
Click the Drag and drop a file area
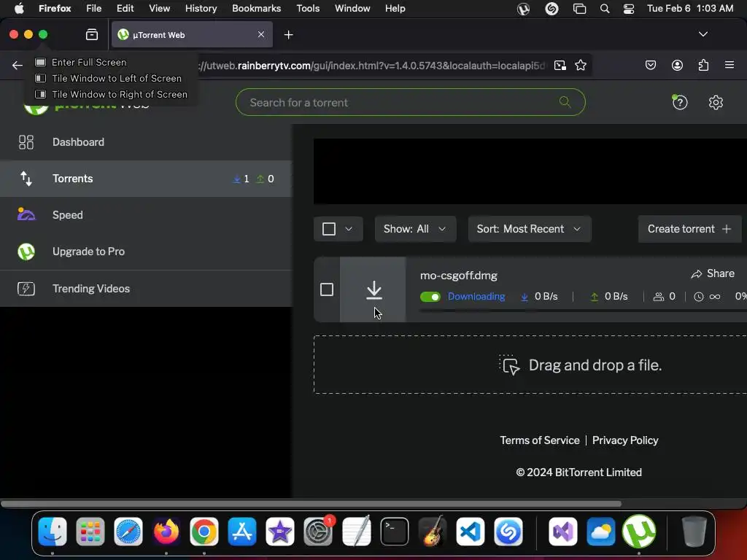click(x=530, y=365)
